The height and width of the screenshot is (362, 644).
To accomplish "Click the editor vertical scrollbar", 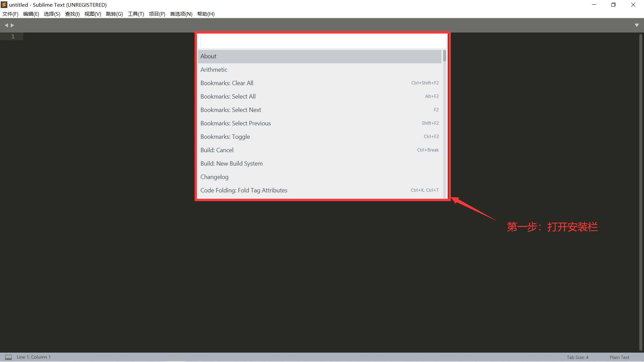I will (641, 192).
